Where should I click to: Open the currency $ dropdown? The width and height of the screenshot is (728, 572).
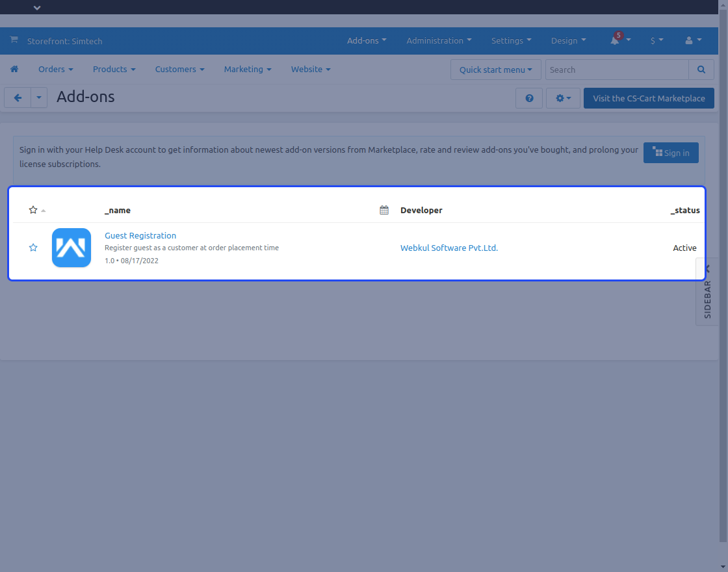(657, 41)
